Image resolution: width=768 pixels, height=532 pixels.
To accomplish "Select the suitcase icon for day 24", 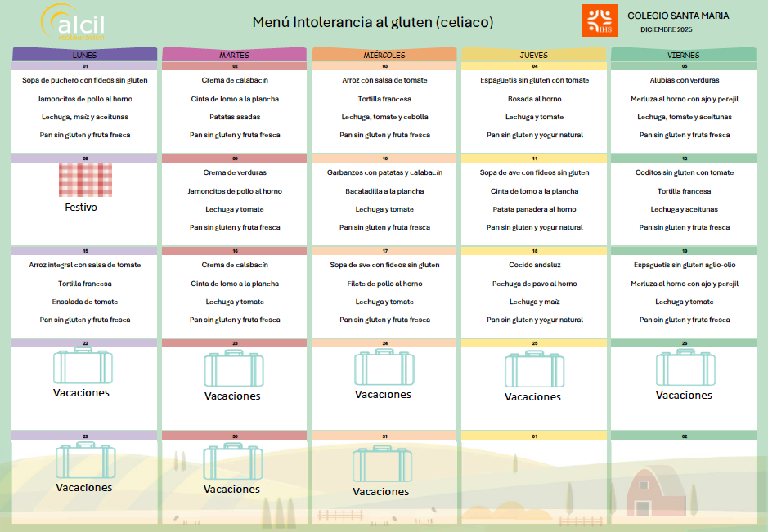I will coord(384,368).
